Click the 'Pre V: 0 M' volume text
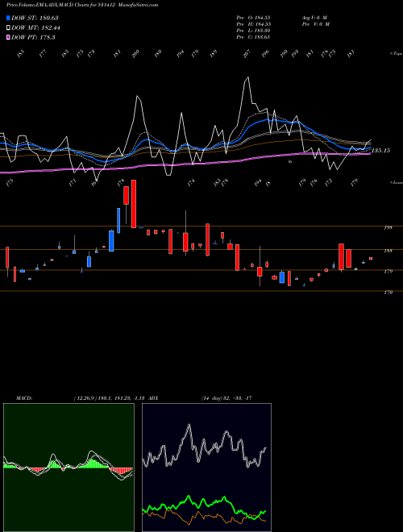Image resolution: width=403 pixels, height=532 pixels. (x=316, y=24)
